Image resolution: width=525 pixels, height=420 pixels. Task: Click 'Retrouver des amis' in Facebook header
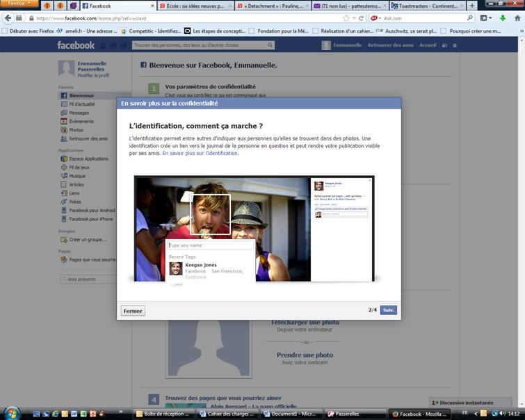point(390,45)
